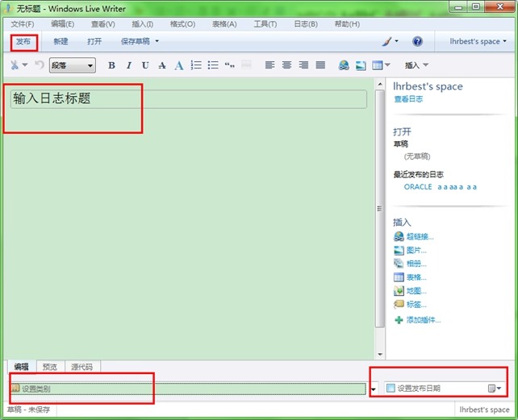Click the Undo arrow icon
The height and width of the screenshot is (420, 518).
(x=40, y=64)
